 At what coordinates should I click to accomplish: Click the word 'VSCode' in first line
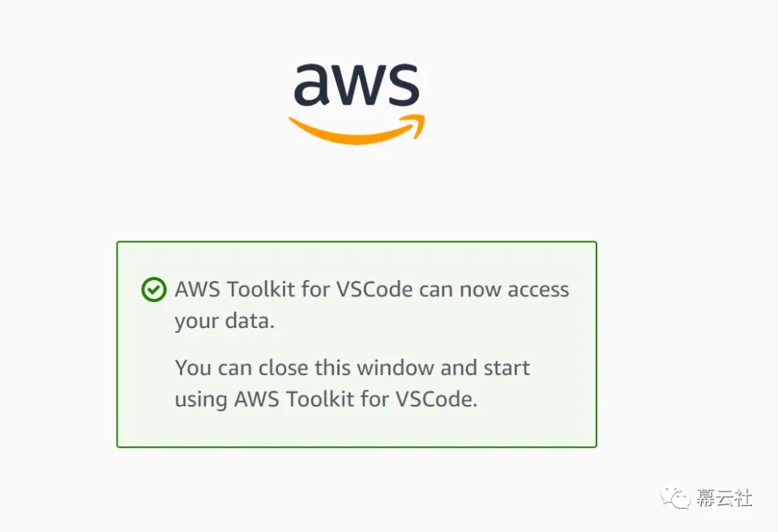374,290
